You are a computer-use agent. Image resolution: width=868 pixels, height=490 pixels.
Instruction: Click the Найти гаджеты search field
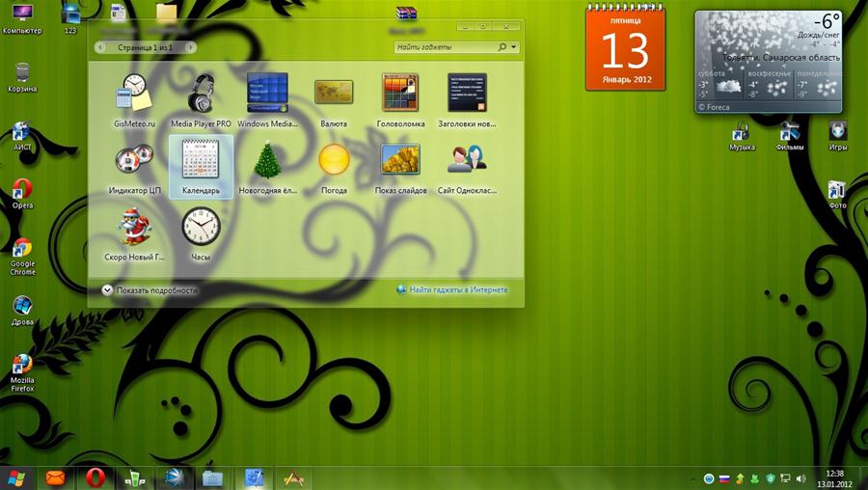(446, 46)
